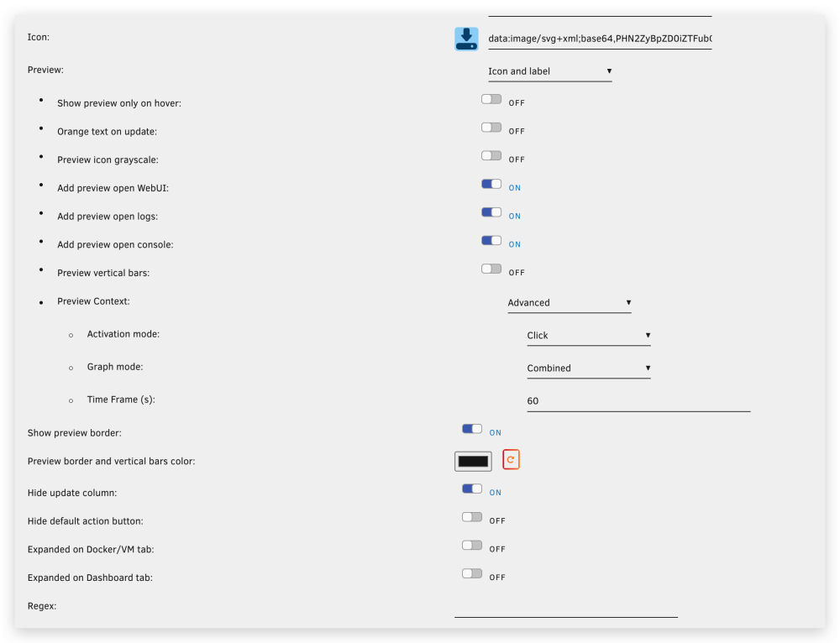840x643 pixels.
Task: Enable Preview vertical bars toggle
Action: click(x=491, y=269)
